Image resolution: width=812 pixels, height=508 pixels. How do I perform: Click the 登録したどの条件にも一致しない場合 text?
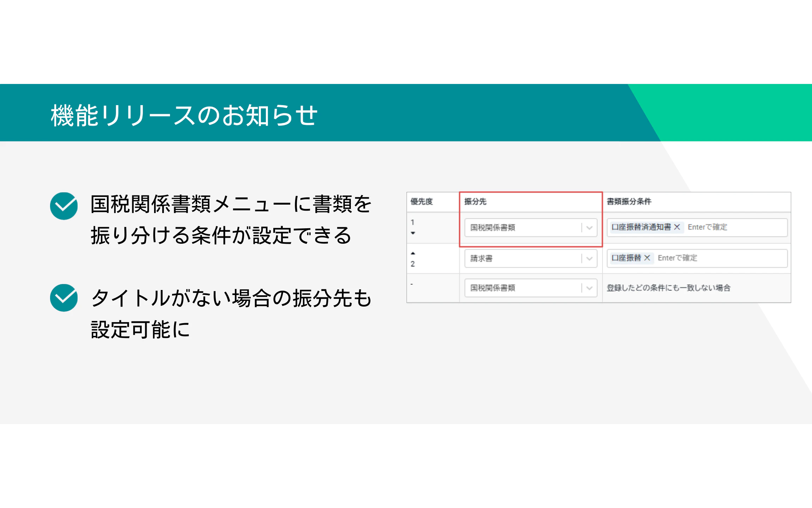[668, 288]
